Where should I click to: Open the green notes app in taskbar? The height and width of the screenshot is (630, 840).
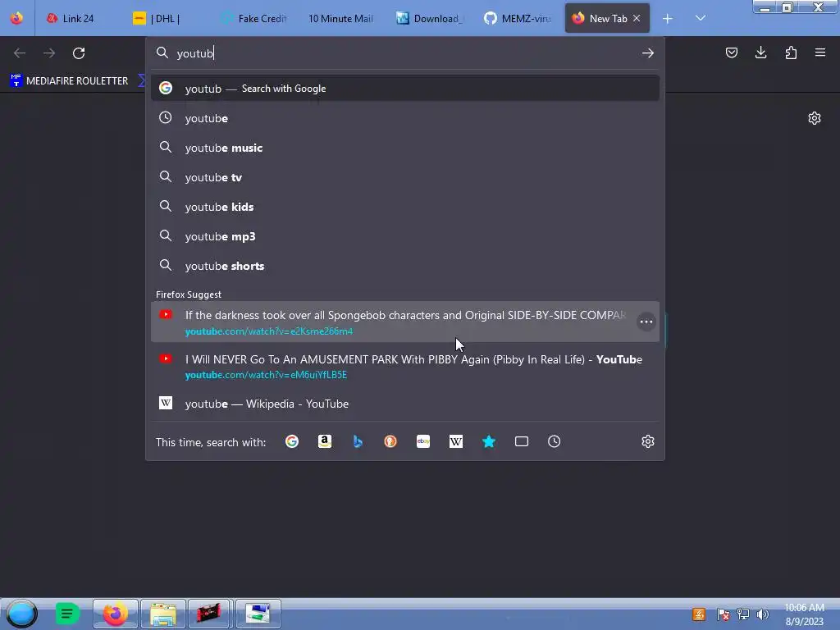pyautogui.click(x=67, y=614)
